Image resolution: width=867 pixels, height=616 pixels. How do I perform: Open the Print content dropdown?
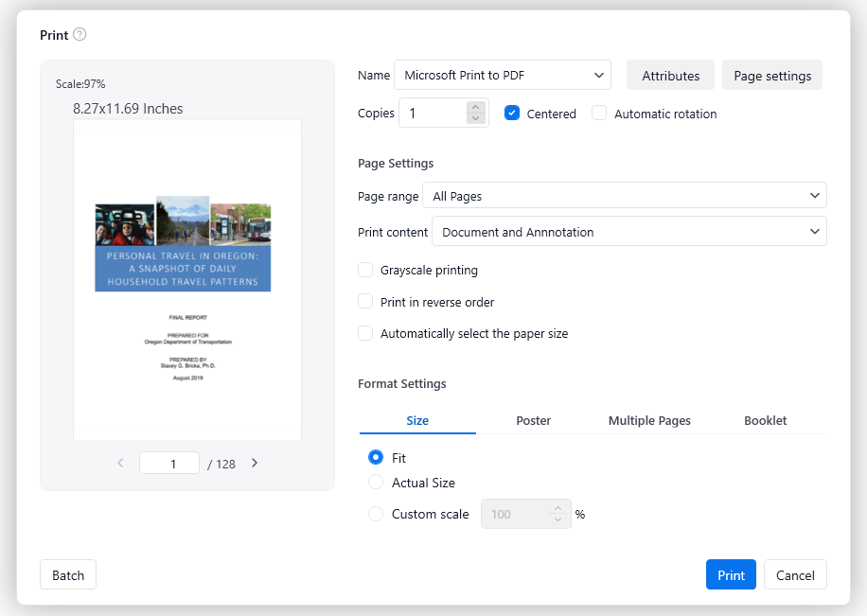[x=628, y=232]
